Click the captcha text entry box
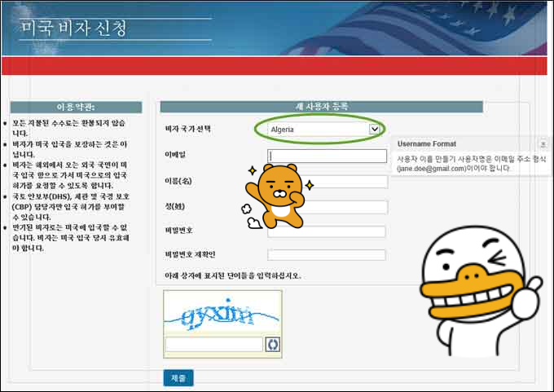Screen dimensions: 554x392 coord(213,344)
